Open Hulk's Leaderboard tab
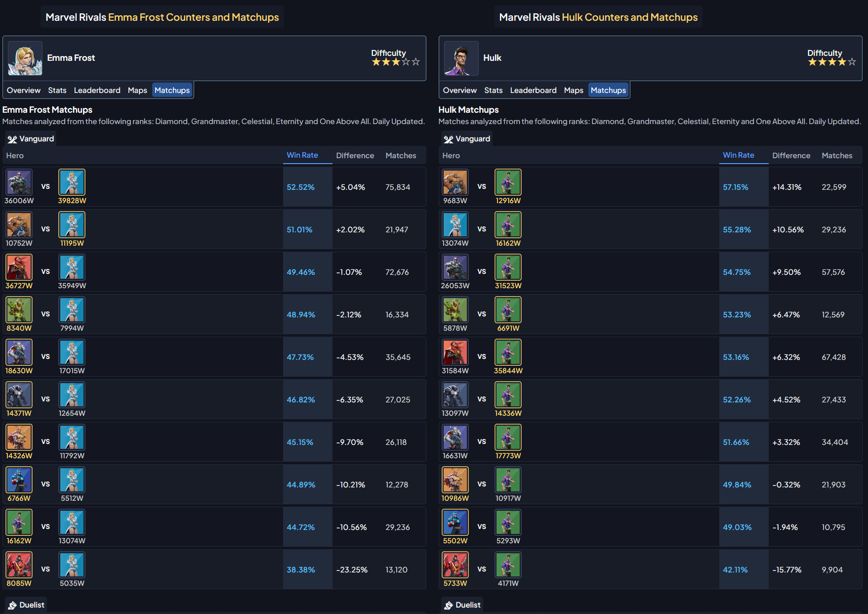The height and width of the screenshot is (614, 868). tap(534, 90)
